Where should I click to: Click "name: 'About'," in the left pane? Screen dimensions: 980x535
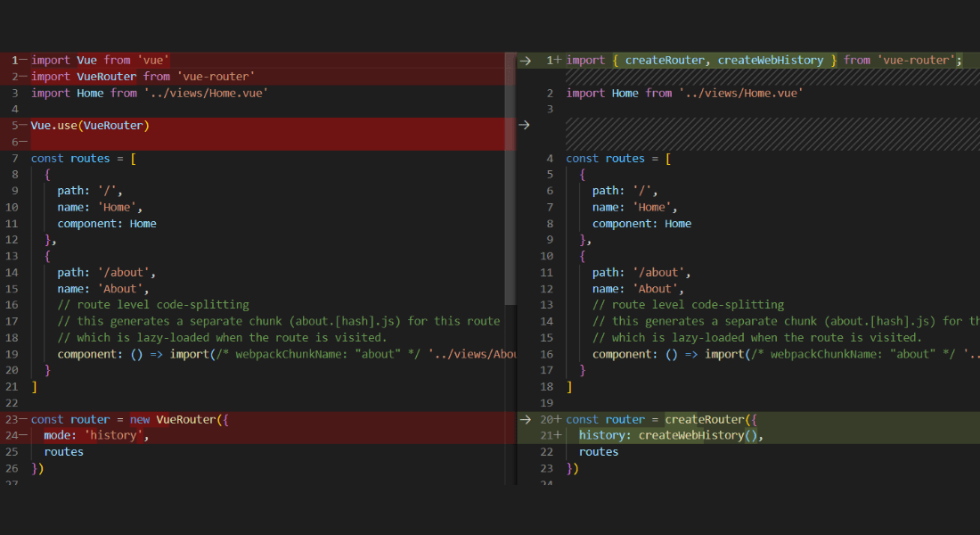tap(103, 289)
